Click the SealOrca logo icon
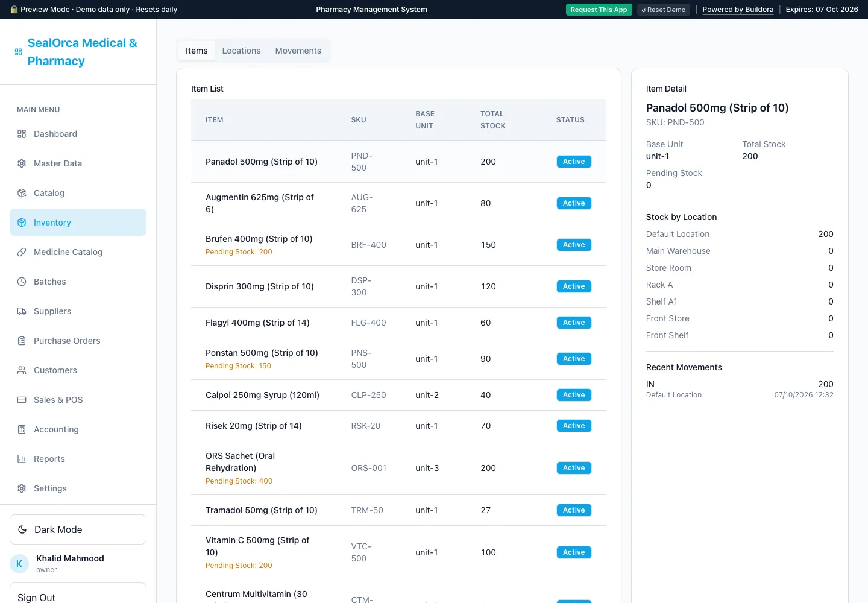Image resolution: width=868 pixels, height=603 pixels. pyautogui.click(x=19, y=52)
